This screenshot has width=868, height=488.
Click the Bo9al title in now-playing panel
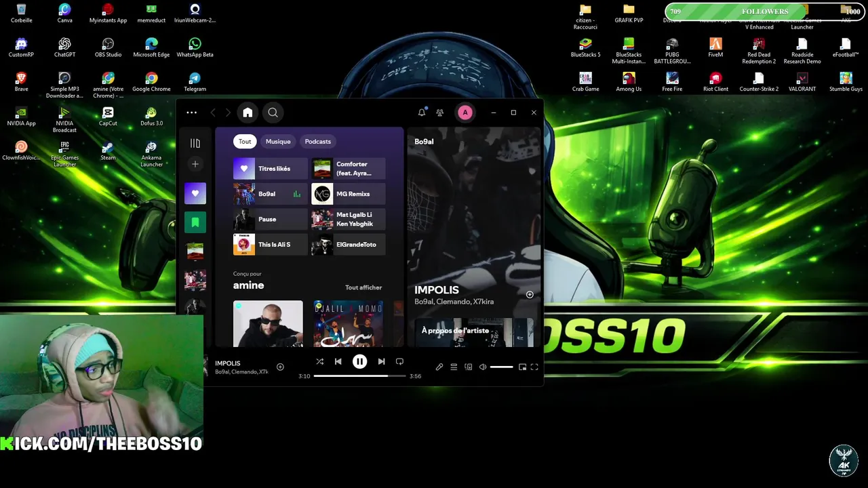(424, 142)
